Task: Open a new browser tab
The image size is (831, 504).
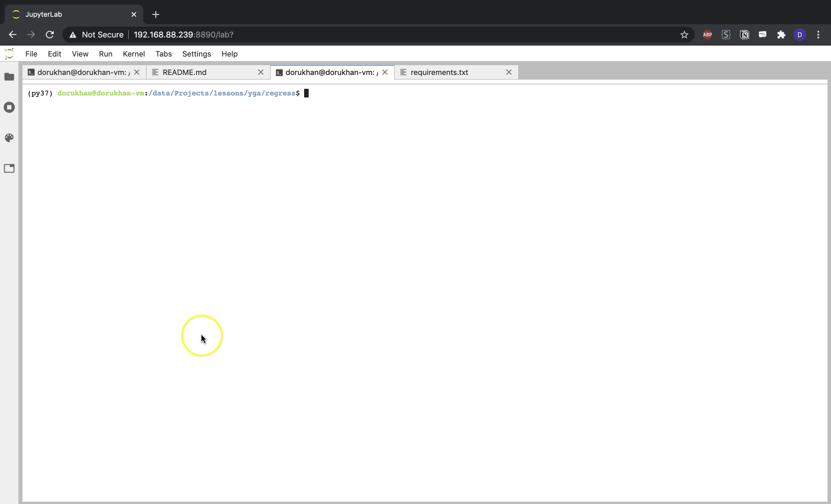Action: pyautogui.click(x=156, y=14)
